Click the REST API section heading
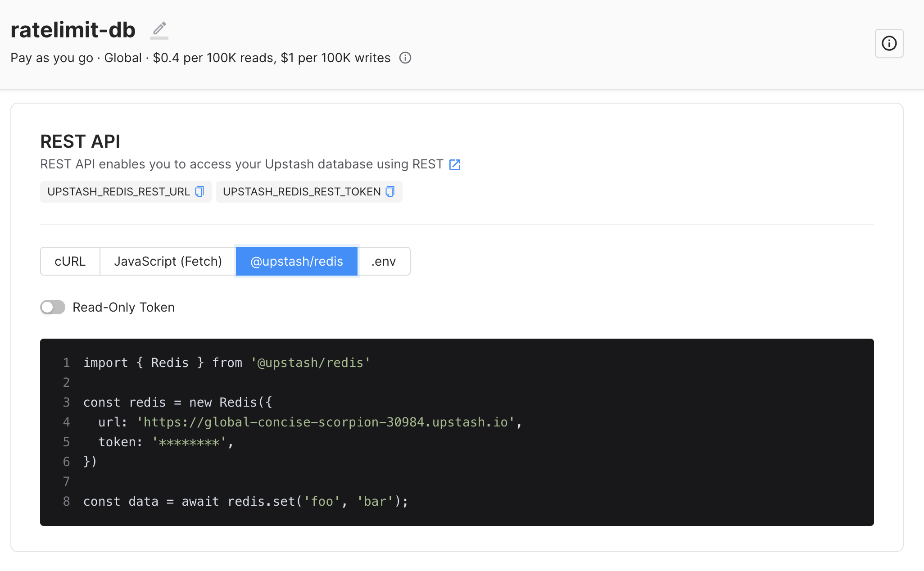This screenshot has width=924, height=571. tap(80, 141)
